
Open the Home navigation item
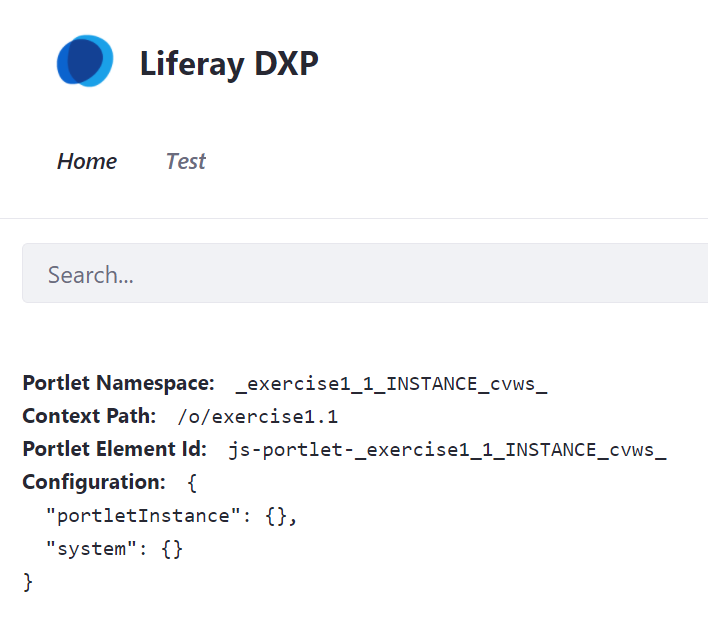87,161
